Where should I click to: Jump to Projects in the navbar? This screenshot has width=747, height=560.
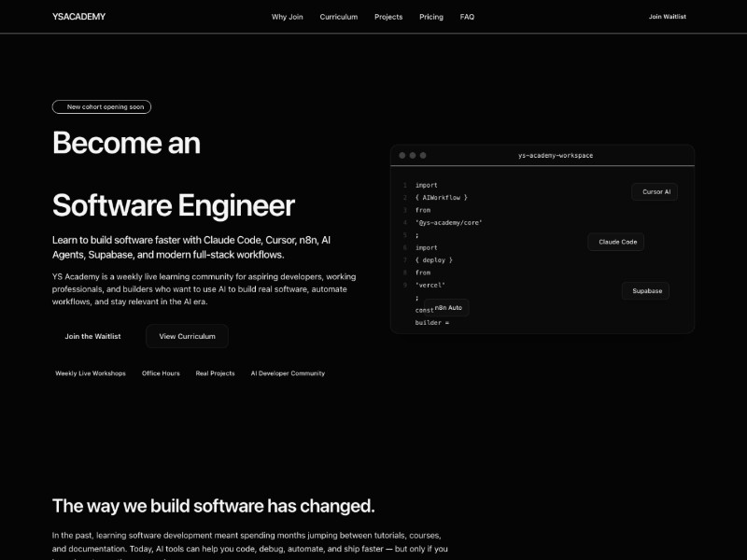pos(388,17)
